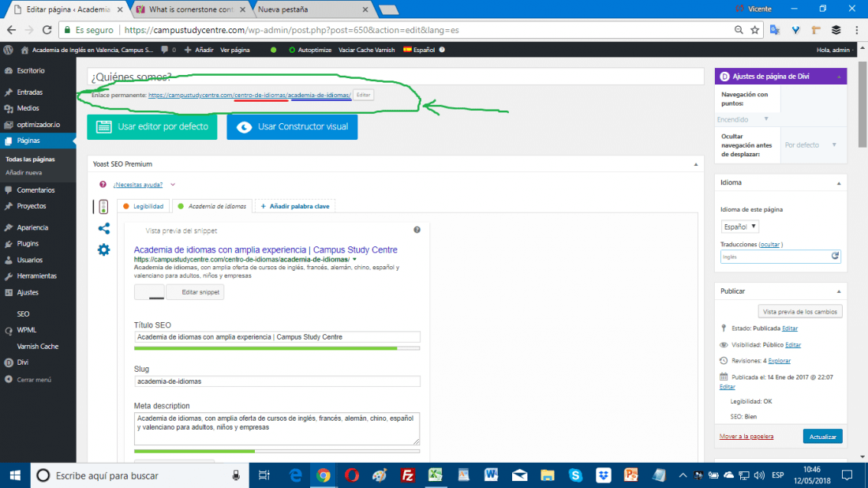Collapse the Publicar panel
Screen dimensions: 868x488
point(839,291)
